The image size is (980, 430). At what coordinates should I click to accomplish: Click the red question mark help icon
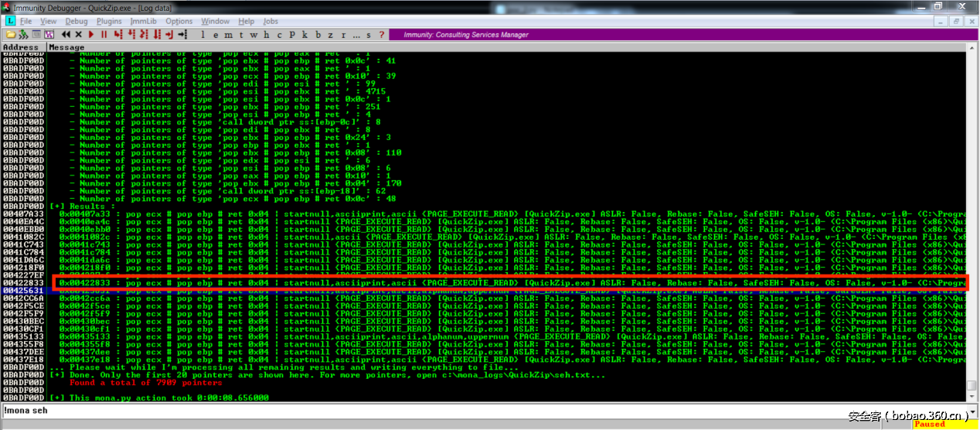381,35
